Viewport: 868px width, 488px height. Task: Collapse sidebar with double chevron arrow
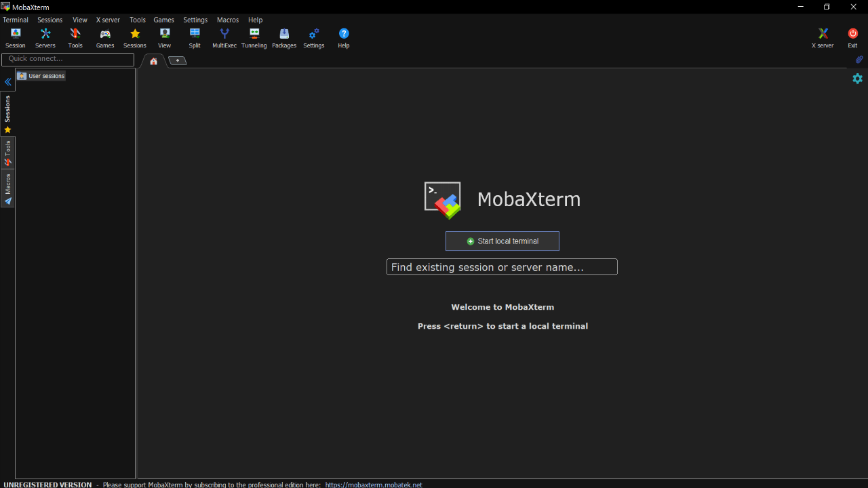(8, 82)
